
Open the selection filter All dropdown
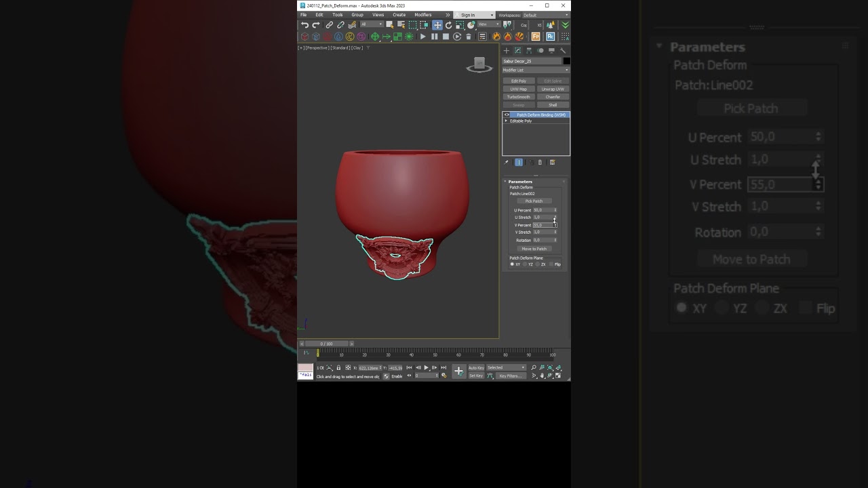372,24
